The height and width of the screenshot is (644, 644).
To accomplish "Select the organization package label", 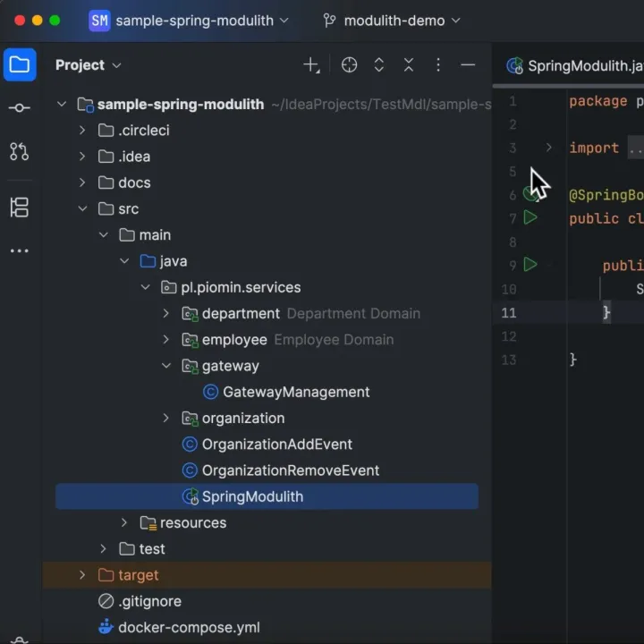I will pos(243,418).
